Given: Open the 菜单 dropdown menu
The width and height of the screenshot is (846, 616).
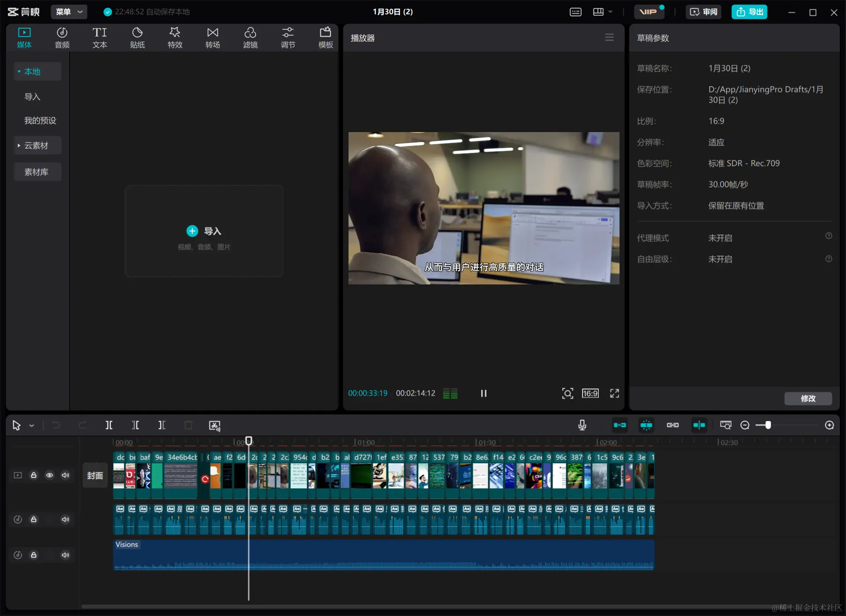Looking at the screenshot, I should click(x=69, y=12).
